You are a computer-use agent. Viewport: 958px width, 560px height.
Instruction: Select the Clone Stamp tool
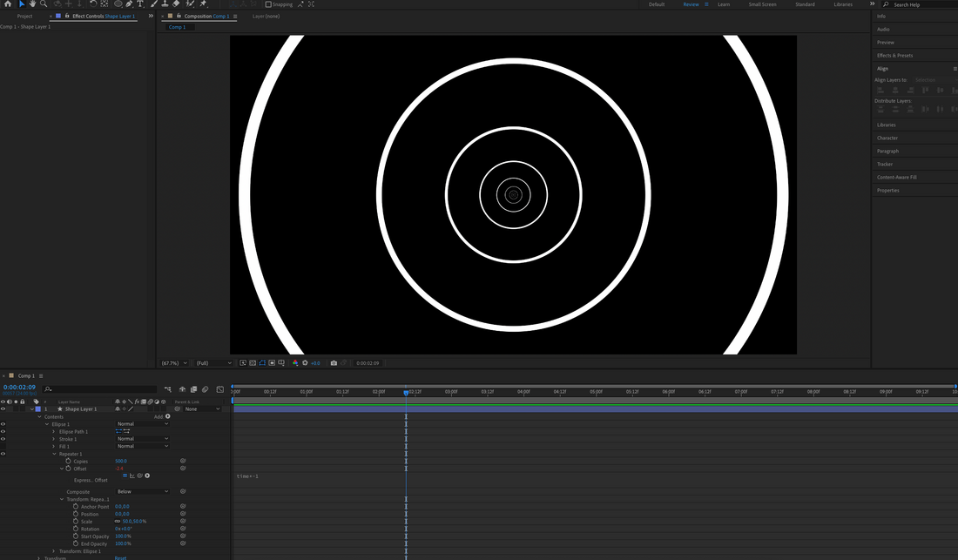click(165, 3)
